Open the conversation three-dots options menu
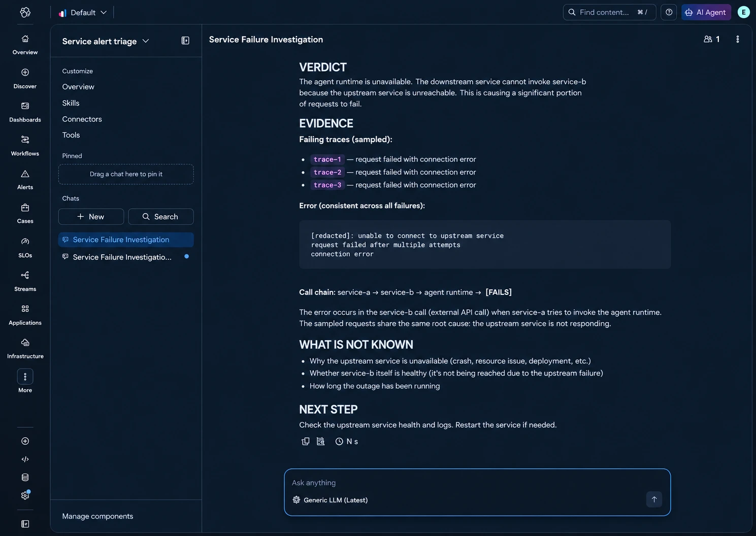The width and height of the screenshot is (756, 536). pyautogui.click(x=737, y=39)
